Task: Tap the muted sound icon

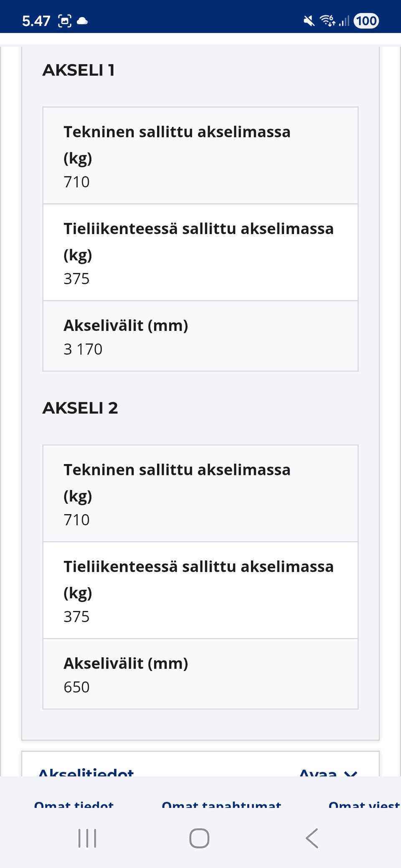Action: click(x=310, y=20)
